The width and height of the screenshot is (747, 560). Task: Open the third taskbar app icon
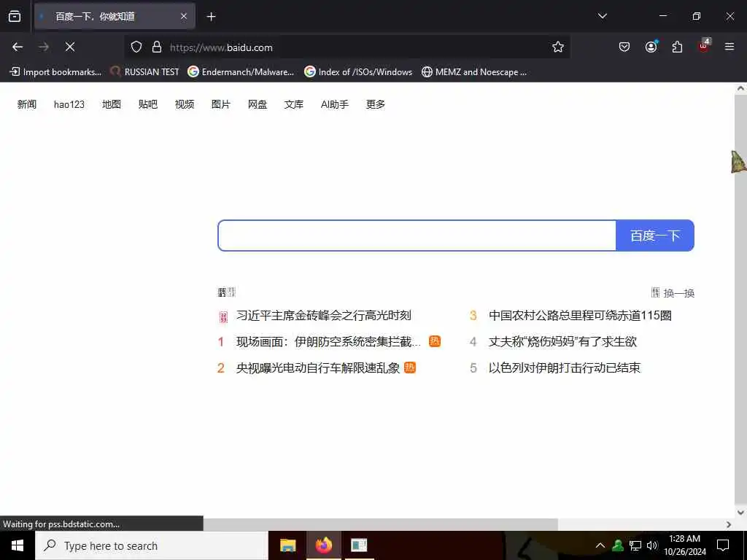pyautogui.click(x=359, y=545)
